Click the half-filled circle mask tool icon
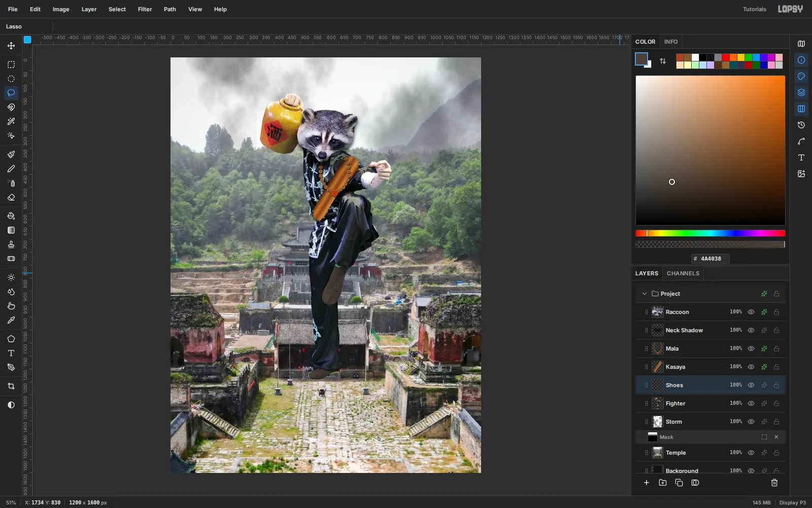The width and height of the screenshot is (812, 508). point(11,405)
